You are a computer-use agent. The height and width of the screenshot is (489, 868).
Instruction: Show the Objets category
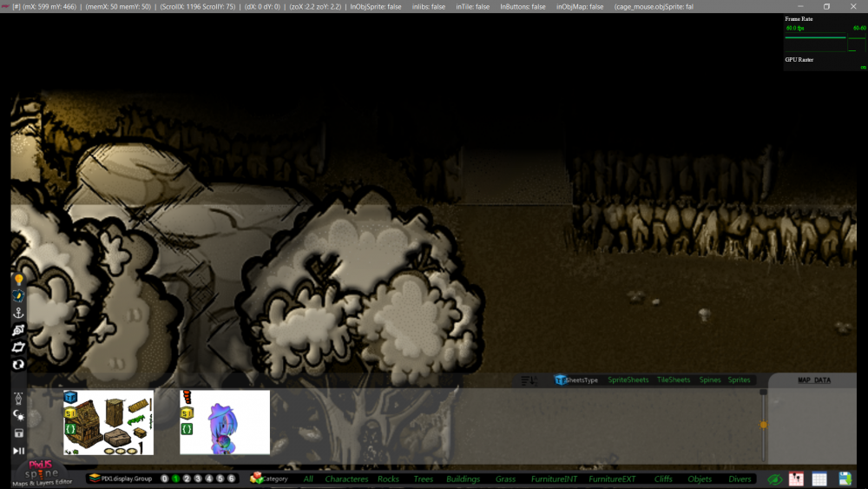(x=700, y=479)
